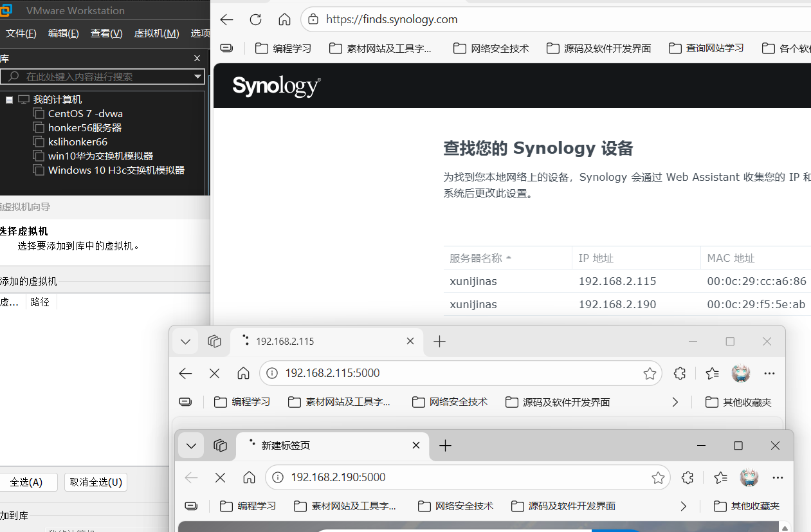Click MAC address 00:0c:29:f5:5e:ab

756,304
